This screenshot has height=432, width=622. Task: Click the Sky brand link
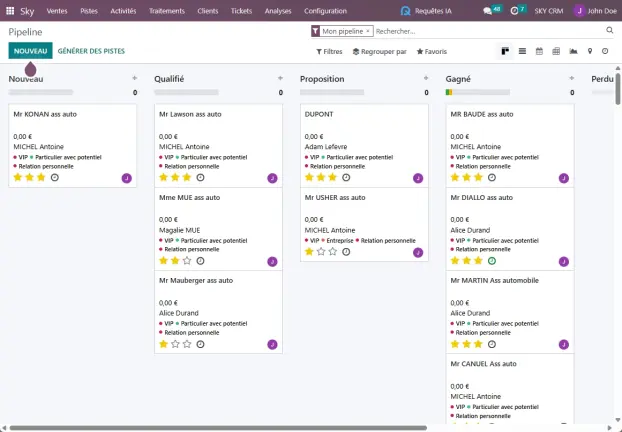click(27, 11)
